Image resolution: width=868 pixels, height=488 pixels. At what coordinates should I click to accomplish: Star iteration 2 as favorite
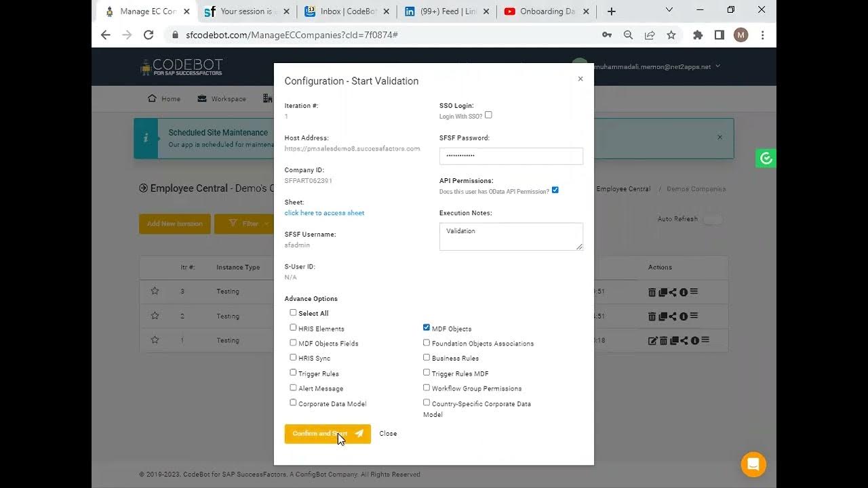click(155, 315)
